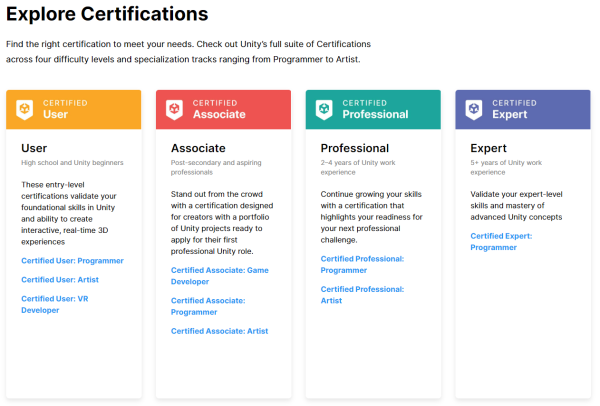Screen dimensions: 600x406
Task: Click the Unity shield icon on Certified Professional banner
Action: [324, 109]
